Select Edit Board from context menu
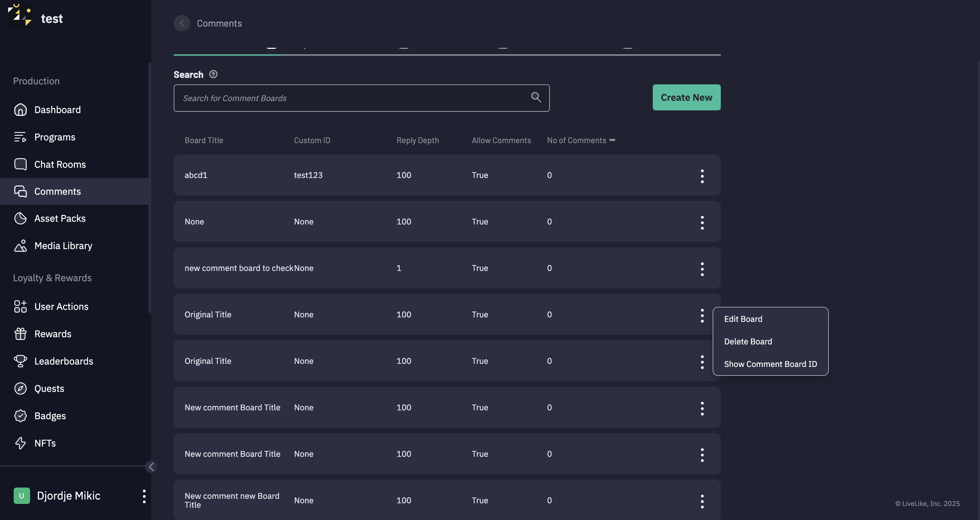Viewport: 980px width, 520px height. pyautogui.click(x=743, y=319)
